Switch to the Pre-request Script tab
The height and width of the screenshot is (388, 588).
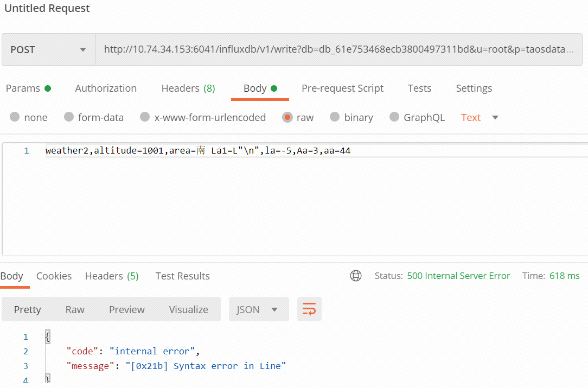pos(342,88)
